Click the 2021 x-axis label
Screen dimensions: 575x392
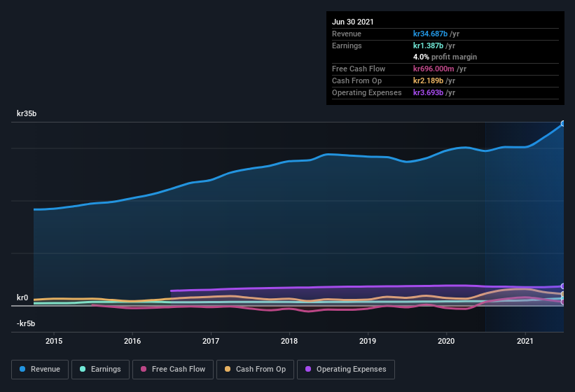(525, 341)
